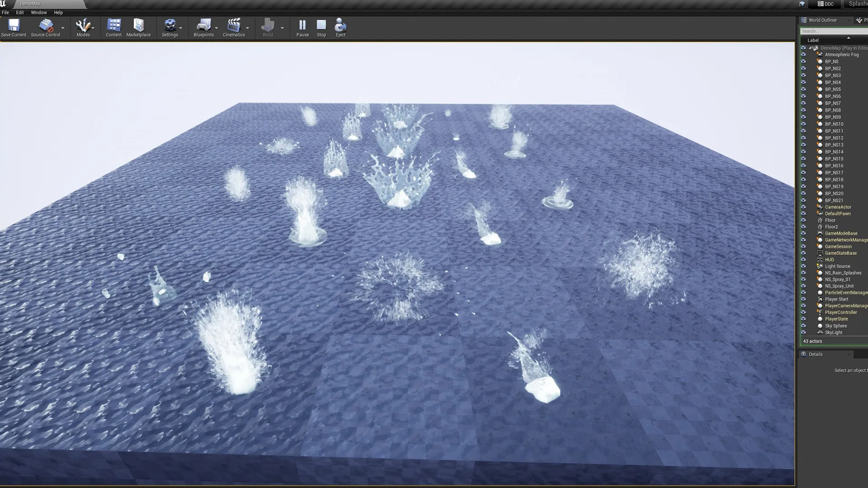Pause the running simulation
868x488 pixels.
click(302, 25)
